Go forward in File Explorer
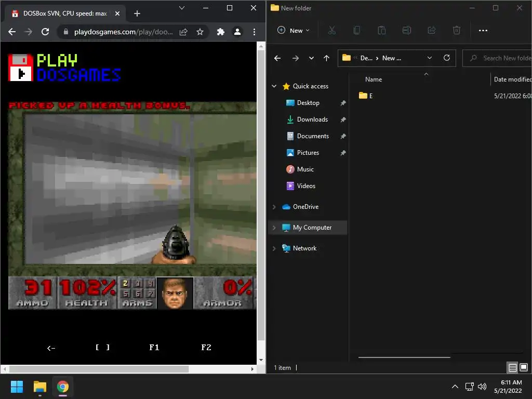 click(x=296, y=58)
